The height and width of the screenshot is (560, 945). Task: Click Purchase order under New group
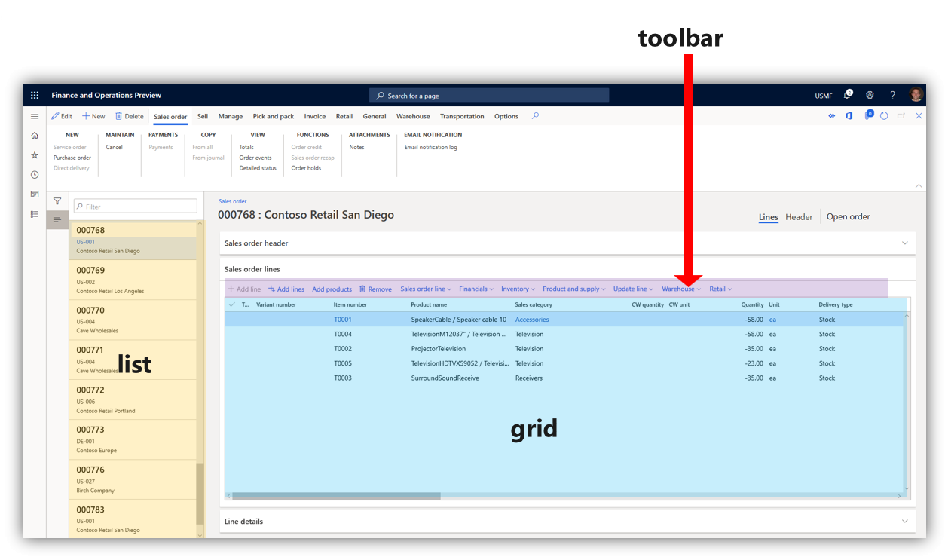pos(72,158)
